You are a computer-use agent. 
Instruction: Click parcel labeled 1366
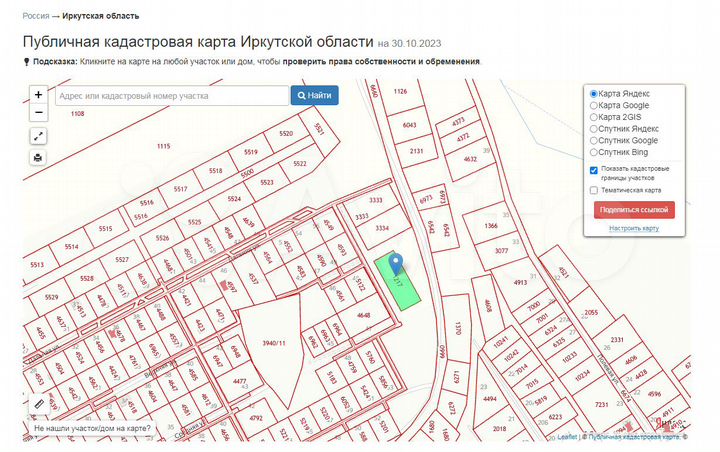[491, 226]
